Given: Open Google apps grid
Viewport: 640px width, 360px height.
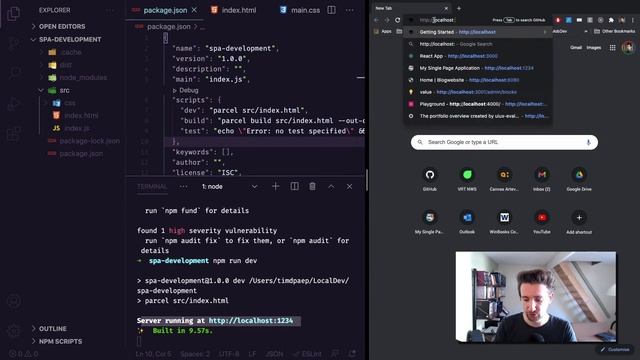Looking at the screenshot, I should click(613, 48).
